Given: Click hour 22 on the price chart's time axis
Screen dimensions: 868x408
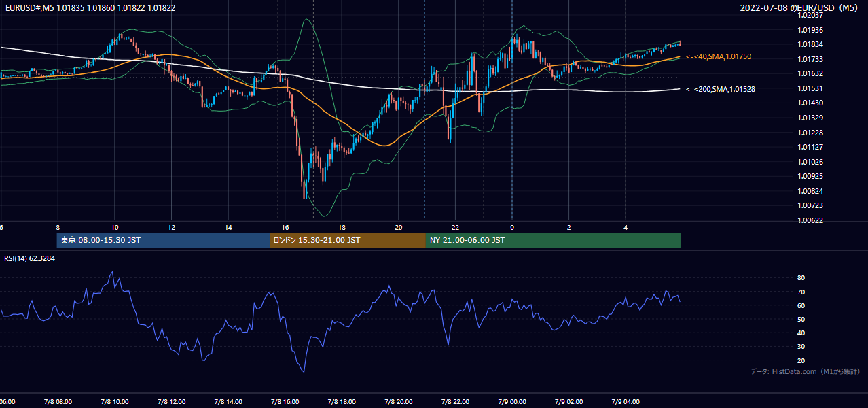Looking at the screenshot, I should click(456, 228).
